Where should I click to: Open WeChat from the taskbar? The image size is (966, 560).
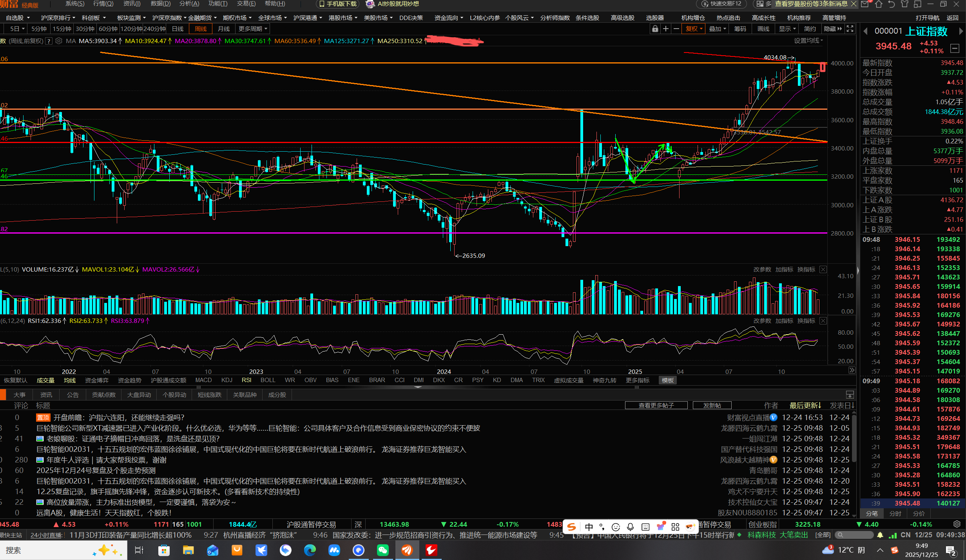tap(382, 550)
